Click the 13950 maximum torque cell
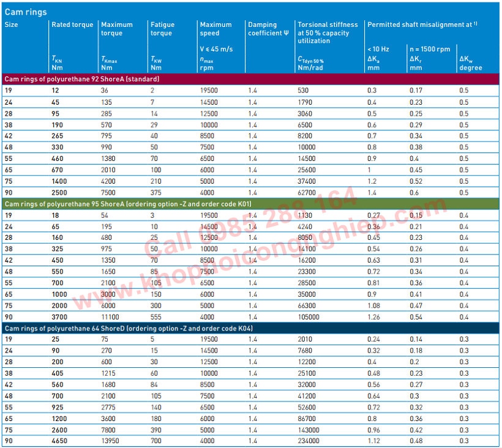 111,441
